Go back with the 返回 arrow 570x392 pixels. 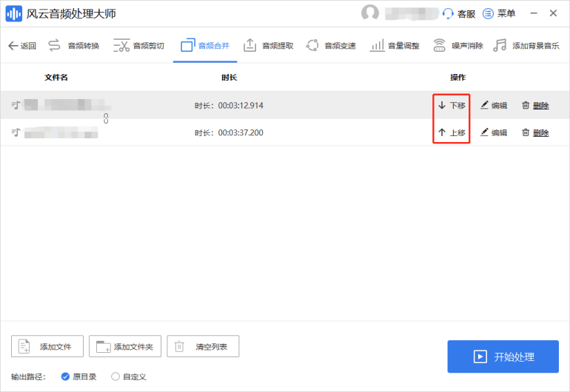[22, 46]
